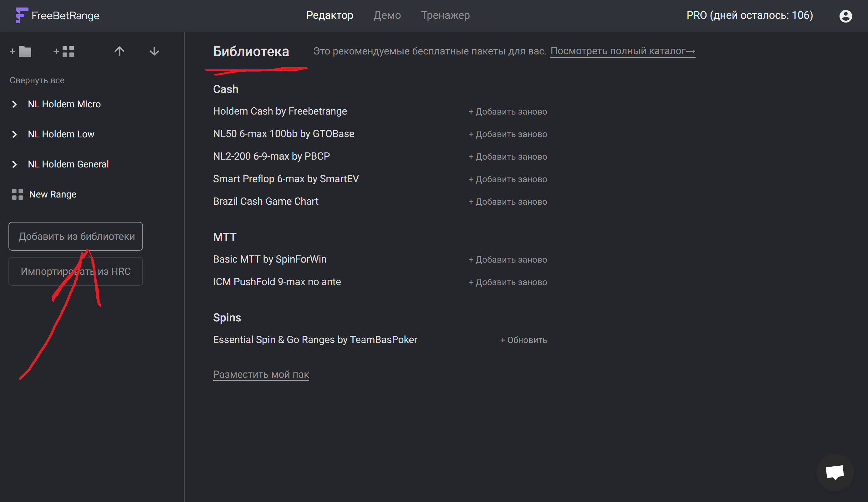
Task: Open the Редактор tab
Action: point(329,16)
